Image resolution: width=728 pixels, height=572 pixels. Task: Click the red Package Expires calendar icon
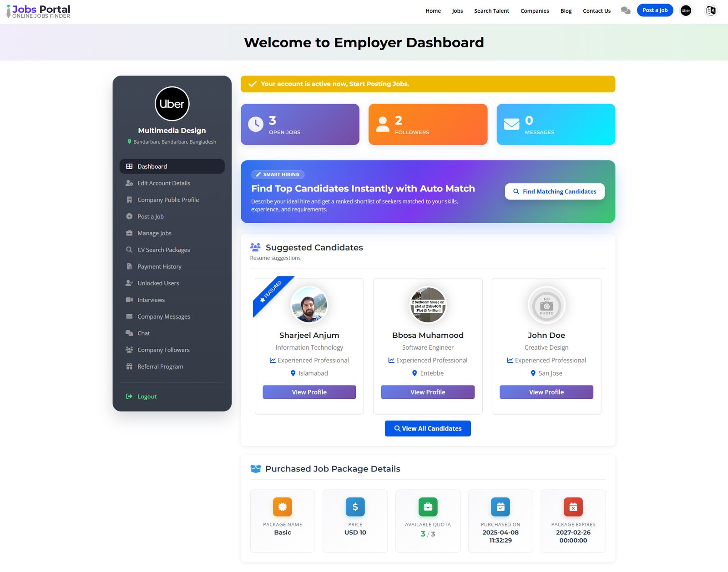click(573, 507)
